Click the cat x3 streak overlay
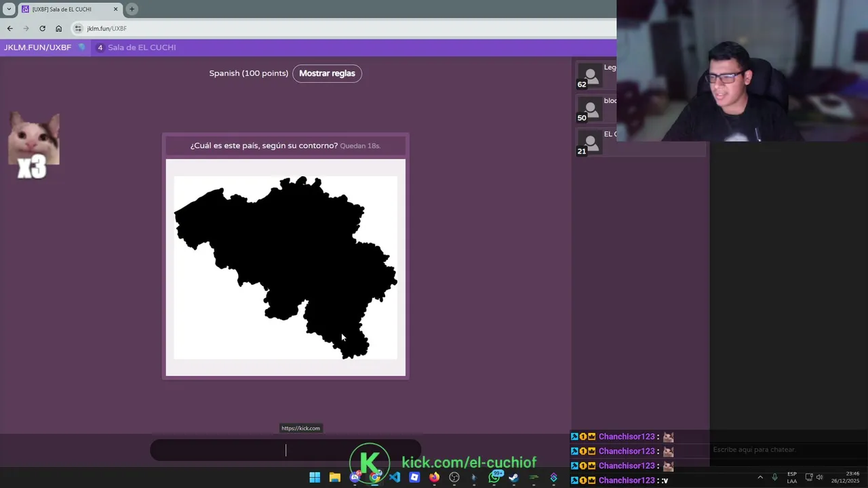868x488 pixels. click(x=33, y=146)
